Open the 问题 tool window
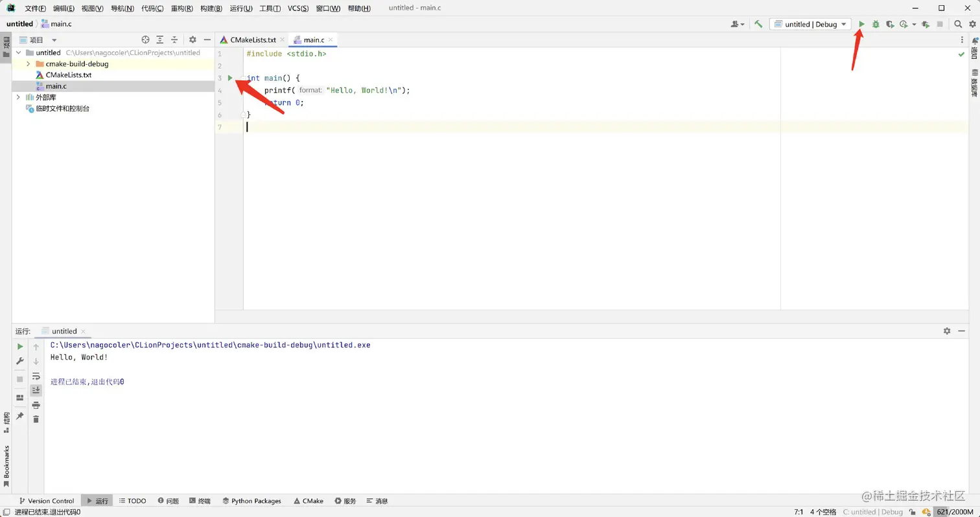Screen dimensions: 980x517 click(x=168, y=501)
